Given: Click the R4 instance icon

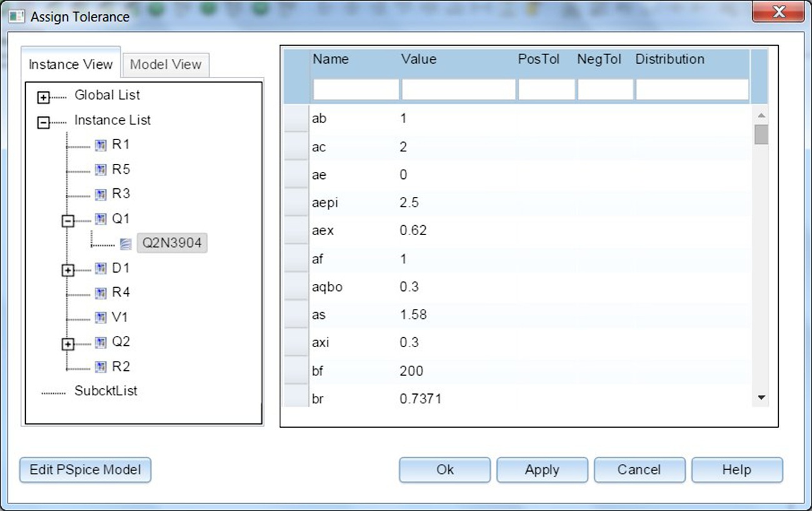Looking at the screenshot, I should pos(101,293).
